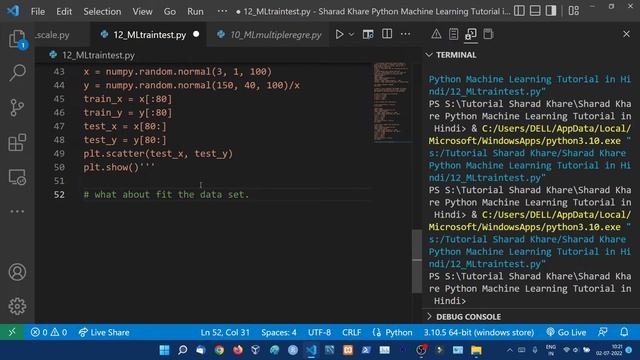Show hidden menus via title bar ellipsis

[222, 11]
